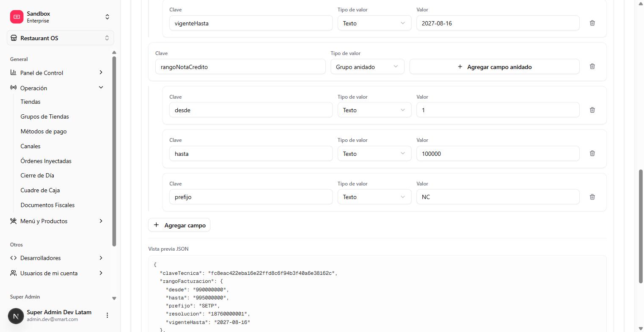Image resolution: width=644 pixels, height=332 pixels.
Task: Click the sidebar scrollbar thumb
Action: [114, 151]
